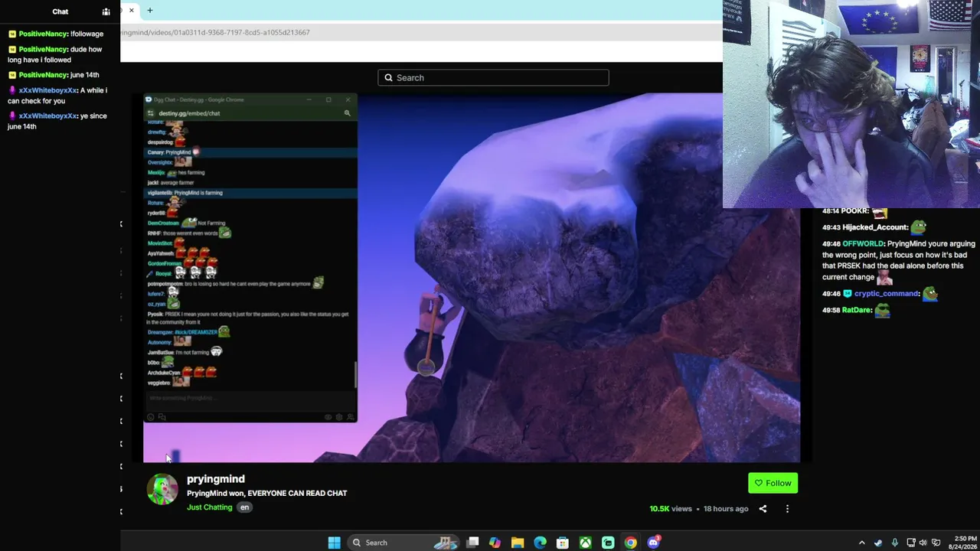Open whispers icon in Dgg chat

pyautogui.click(x=162, y=417)
